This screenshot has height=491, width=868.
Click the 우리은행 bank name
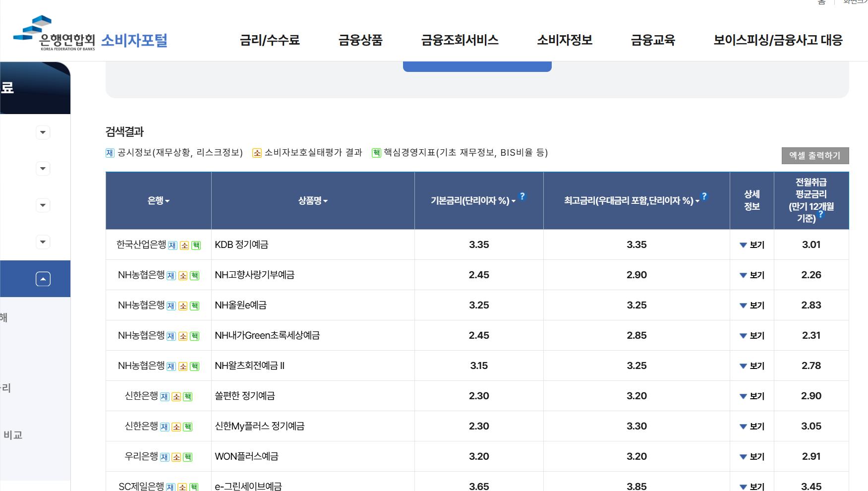[x=141, y=456]
